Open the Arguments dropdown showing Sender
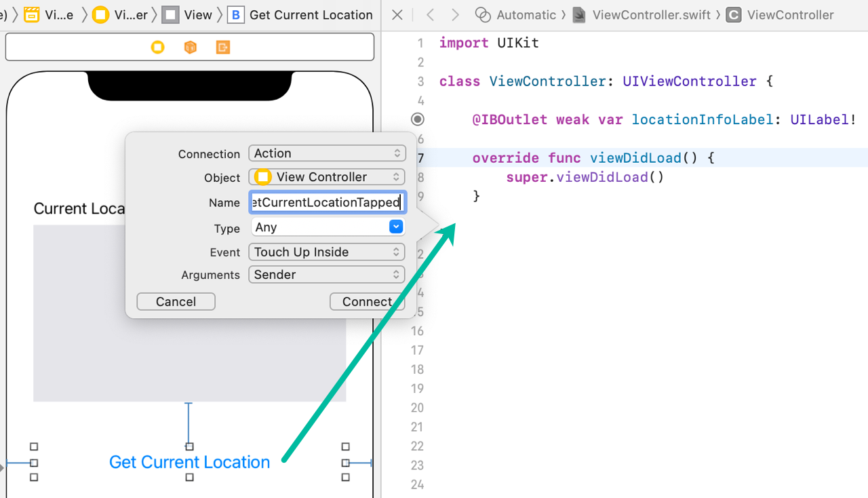Viewport: 868px width, 498px height. [327, 275]
